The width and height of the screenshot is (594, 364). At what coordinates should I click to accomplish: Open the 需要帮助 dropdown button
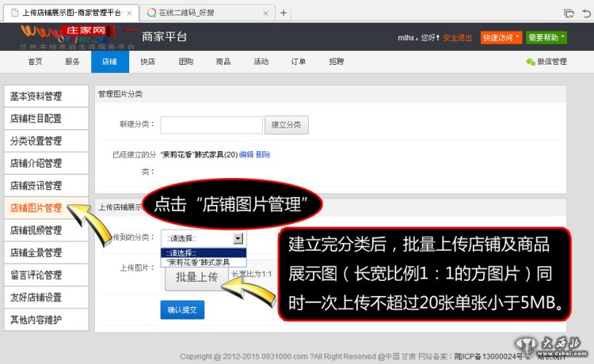tap(547, 37)
